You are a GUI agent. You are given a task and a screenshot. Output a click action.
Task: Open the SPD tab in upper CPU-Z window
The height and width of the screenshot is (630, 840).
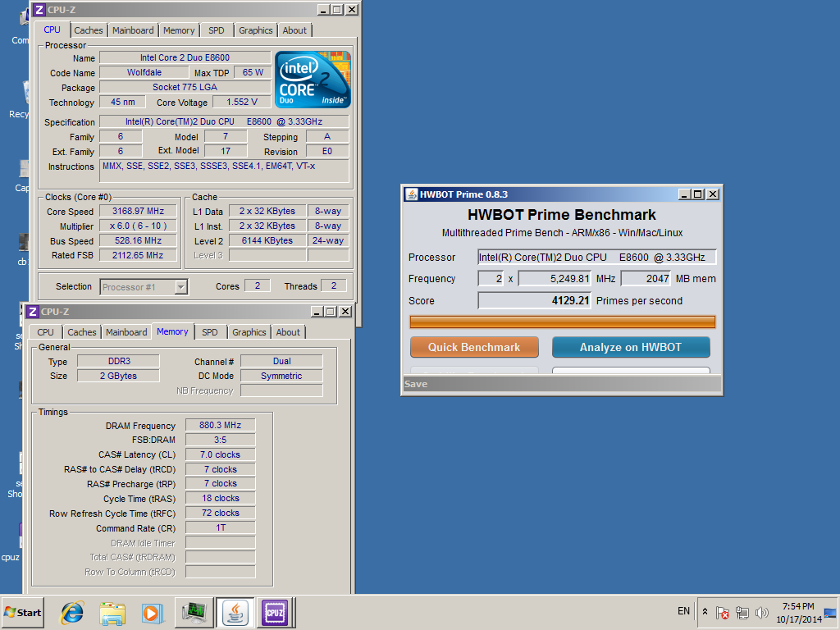tap(217, 30)
